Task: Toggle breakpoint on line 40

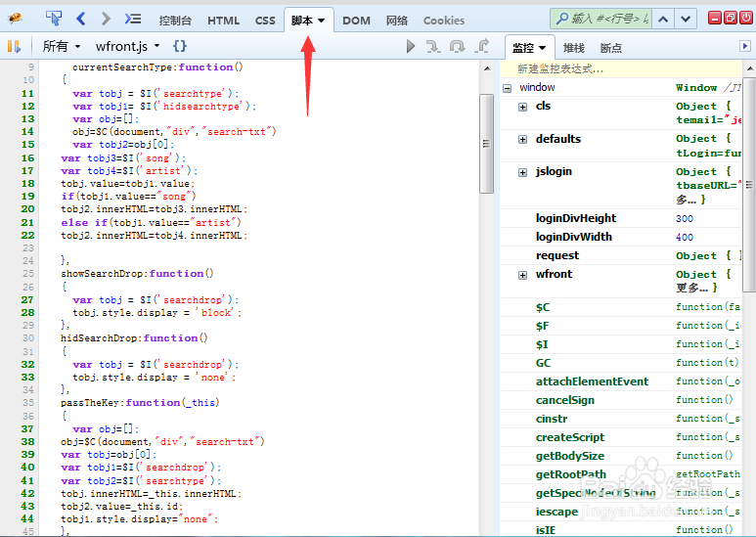Action: (x=27, y=468)
